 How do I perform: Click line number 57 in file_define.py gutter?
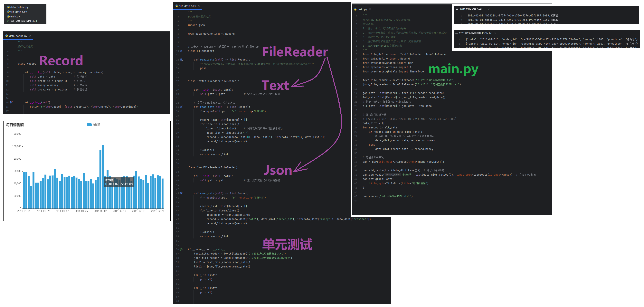pos(177,254)
